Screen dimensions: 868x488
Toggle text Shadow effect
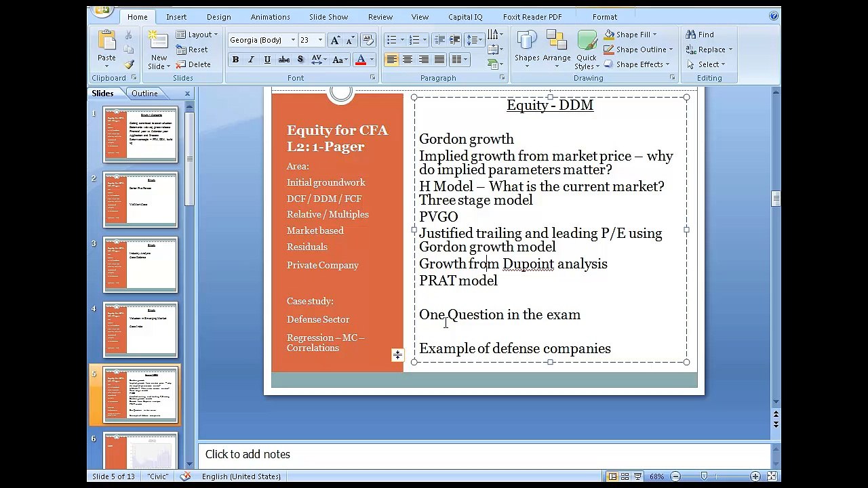pyautogui.click(x=300, y=60)
